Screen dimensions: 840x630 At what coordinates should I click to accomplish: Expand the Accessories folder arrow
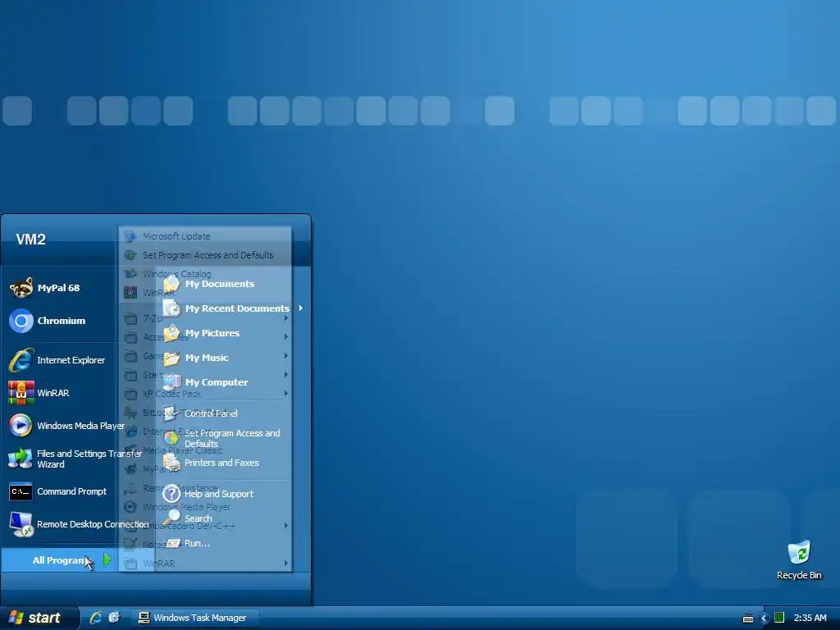[x=286, y=337]
